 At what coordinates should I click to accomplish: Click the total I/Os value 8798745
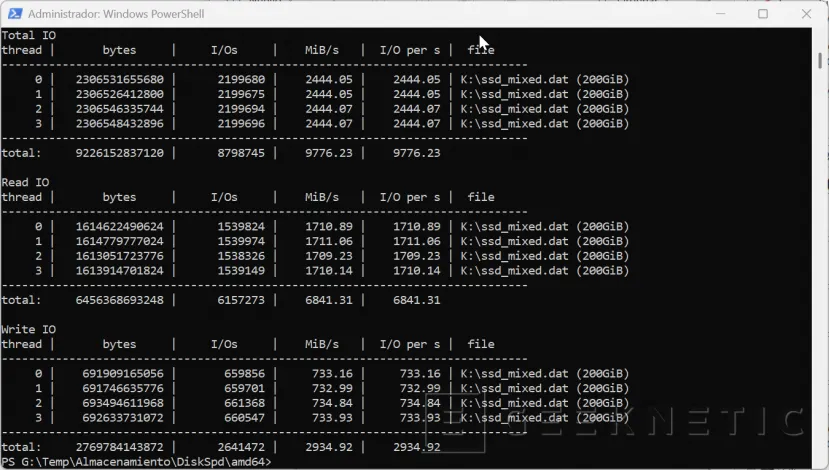pos(239,153)
